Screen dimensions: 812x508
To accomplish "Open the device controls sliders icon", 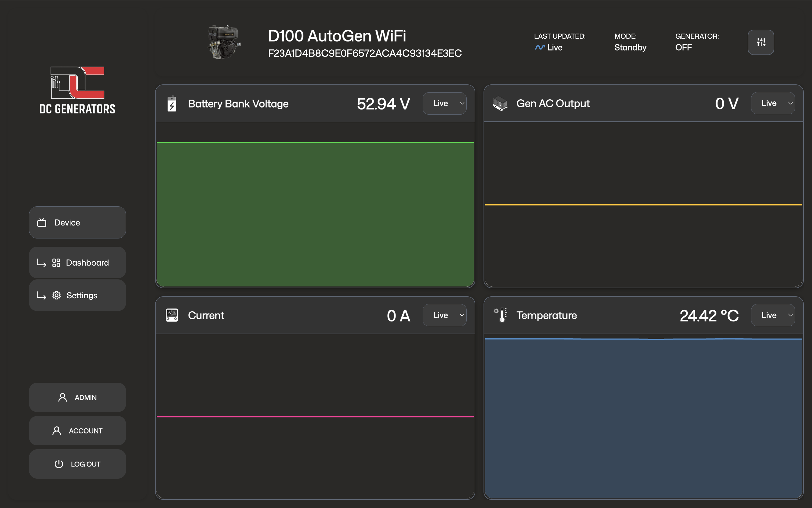I will click(x=761, y=42).
